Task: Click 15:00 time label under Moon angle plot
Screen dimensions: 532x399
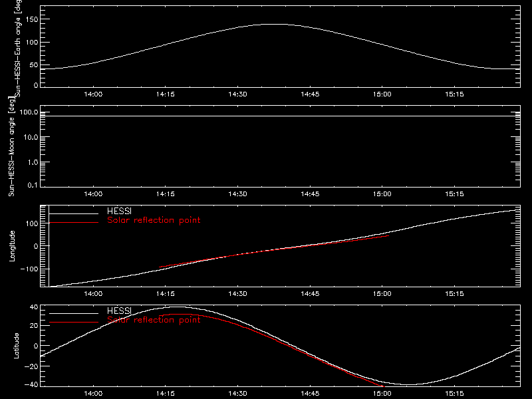Action: [x=382, y=194]
